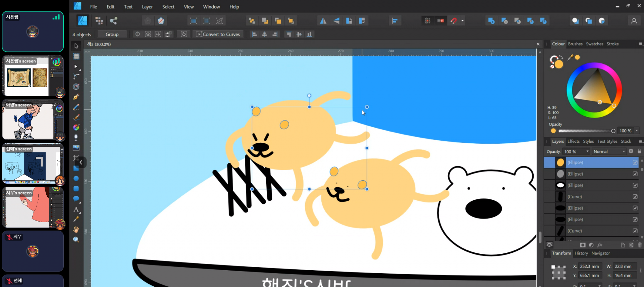644x287 pixels.
Task: Toggle the layer lock padlock icon
Action: click(x=639, y=151)
